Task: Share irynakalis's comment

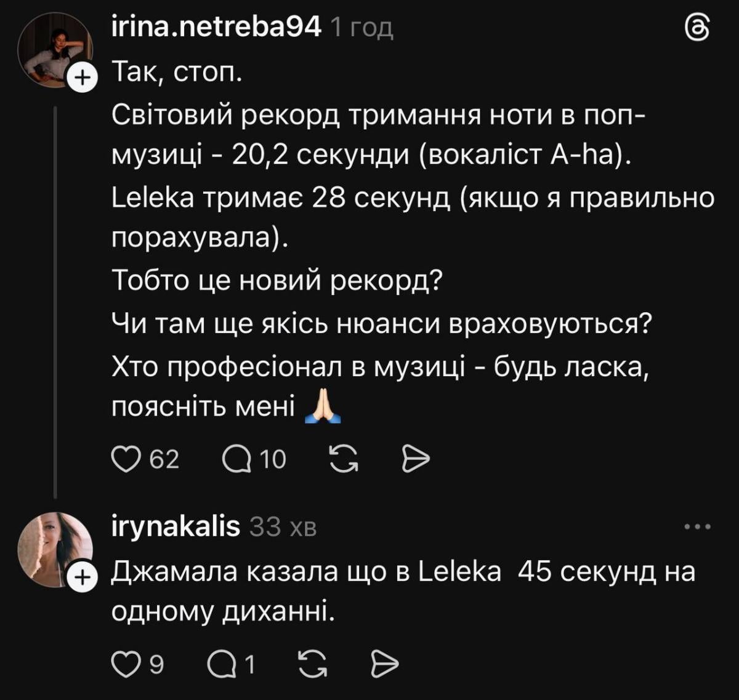Action: [x=384, y=664]
